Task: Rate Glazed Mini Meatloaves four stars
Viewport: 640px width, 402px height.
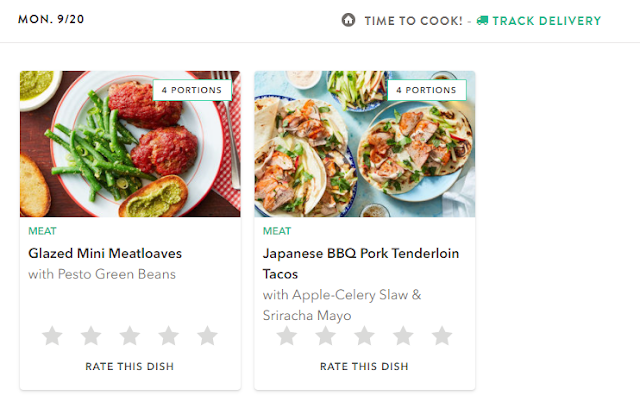Action: (169, 335)
